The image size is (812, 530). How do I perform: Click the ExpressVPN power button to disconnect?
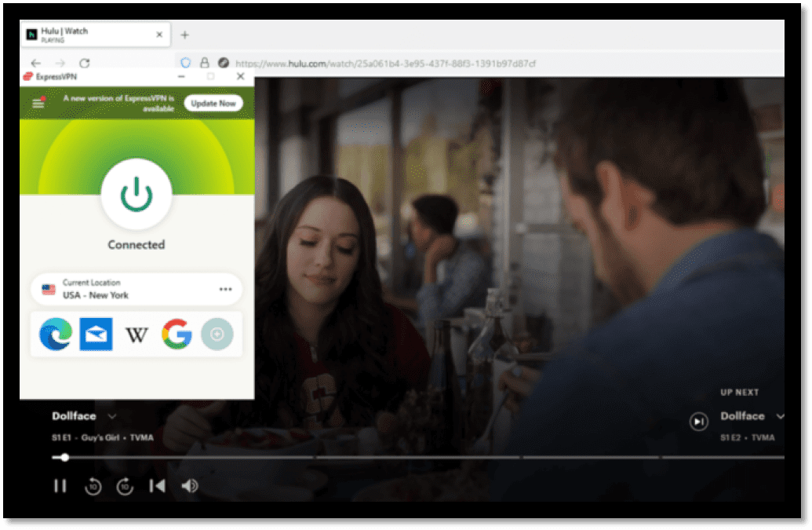click(137, 194)
